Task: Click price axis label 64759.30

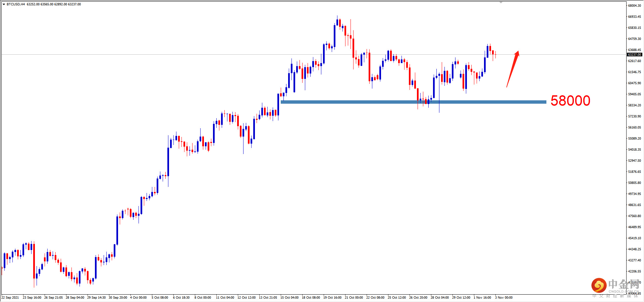Action: coord(635,39)
